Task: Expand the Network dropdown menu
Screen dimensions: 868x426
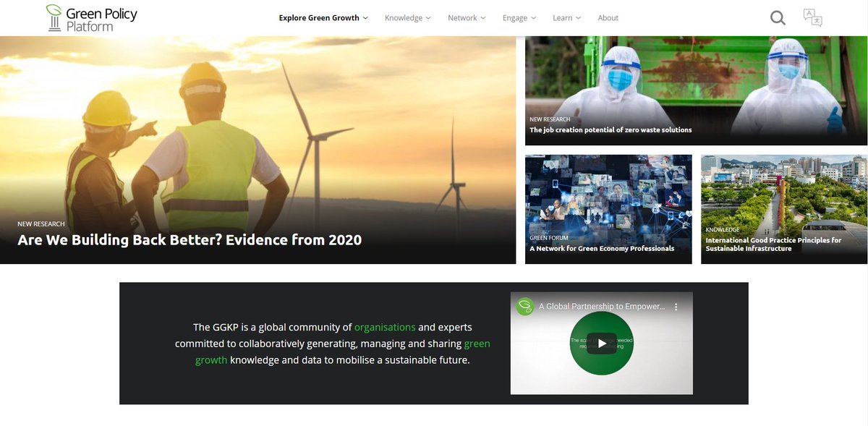Action: 467,18
